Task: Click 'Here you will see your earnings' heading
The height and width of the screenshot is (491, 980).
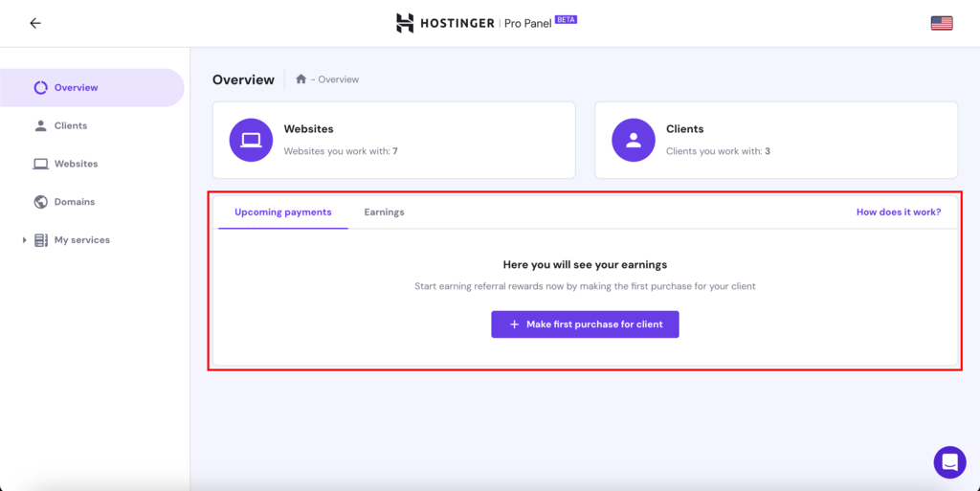Action: coord(585,265)
